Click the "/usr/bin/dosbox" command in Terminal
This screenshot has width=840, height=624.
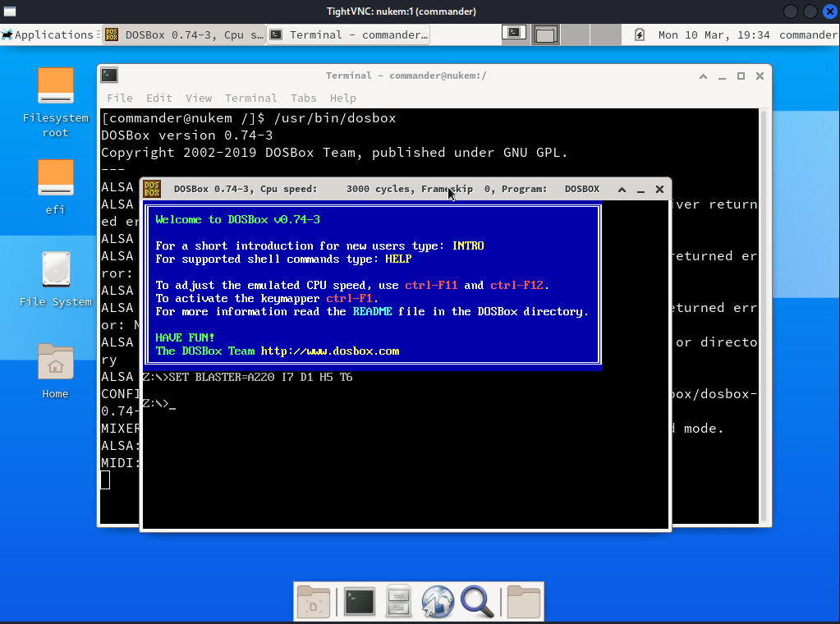pos(335,118)
